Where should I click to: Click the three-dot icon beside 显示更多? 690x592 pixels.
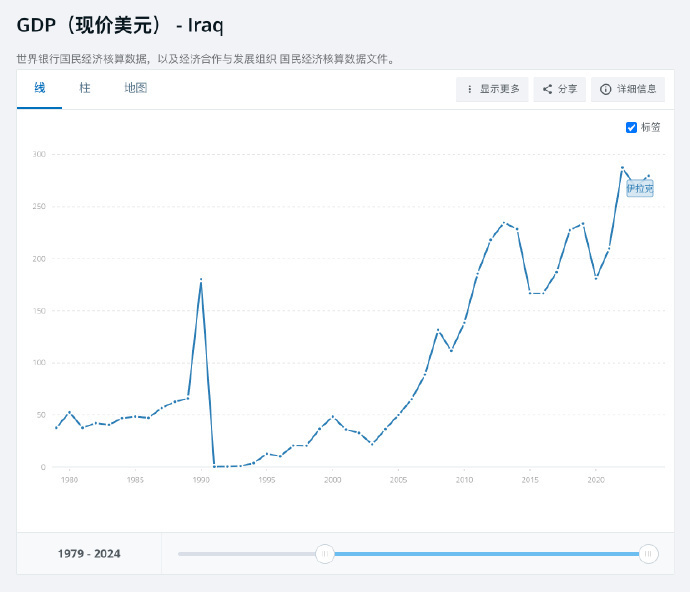pos(469,89)
